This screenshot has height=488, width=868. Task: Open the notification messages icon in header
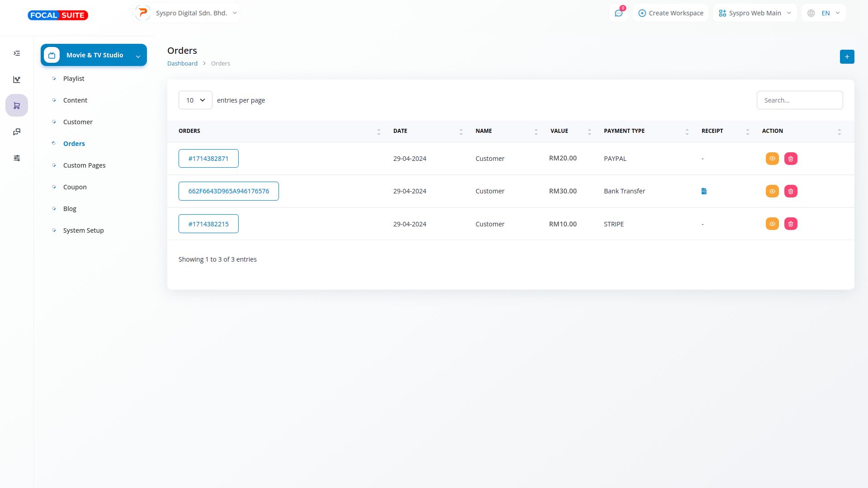click(618, 13)
